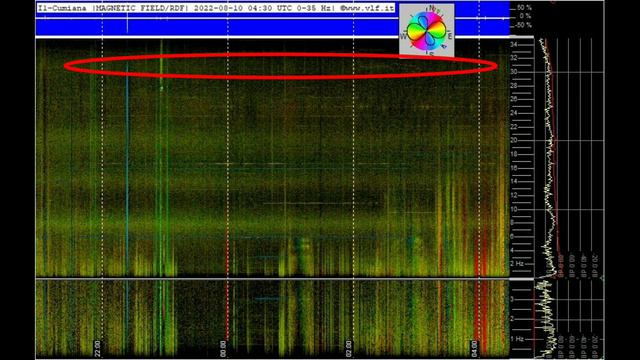The width and height of the screenshot is (640, 360).
Task: Click the 30 frequency scale label
Action: [514, 72]
